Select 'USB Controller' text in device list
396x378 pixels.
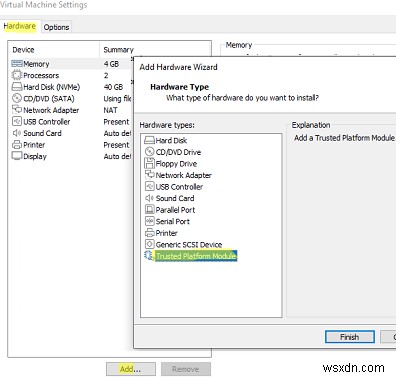coord(47,122)
